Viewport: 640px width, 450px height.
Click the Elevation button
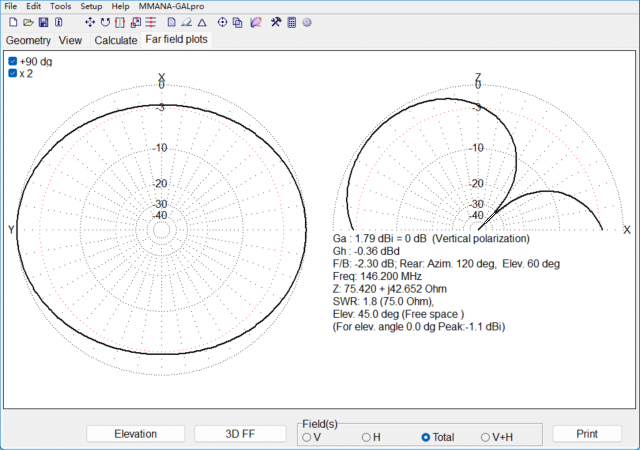135,434
